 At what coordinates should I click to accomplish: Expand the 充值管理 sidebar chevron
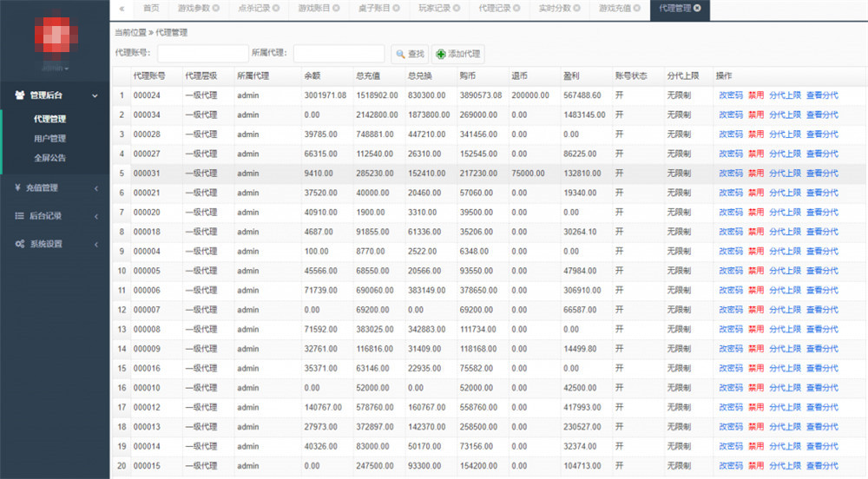pos(95,187)
